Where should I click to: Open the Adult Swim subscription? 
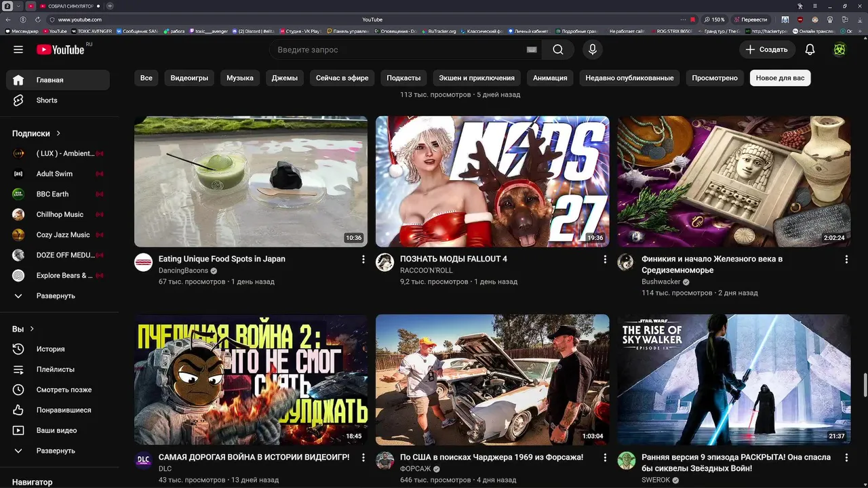pos(58,174)
